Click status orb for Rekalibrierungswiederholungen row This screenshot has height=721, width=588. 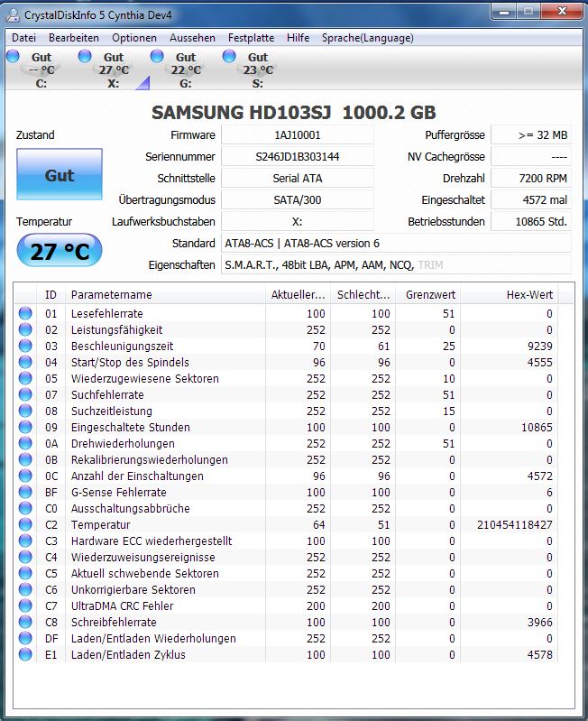tap(25, 459)
